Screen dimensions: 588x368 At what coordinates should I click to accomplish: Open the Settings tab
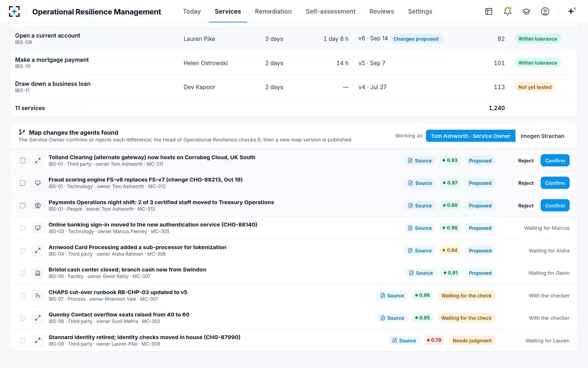[x=420, y=11]
